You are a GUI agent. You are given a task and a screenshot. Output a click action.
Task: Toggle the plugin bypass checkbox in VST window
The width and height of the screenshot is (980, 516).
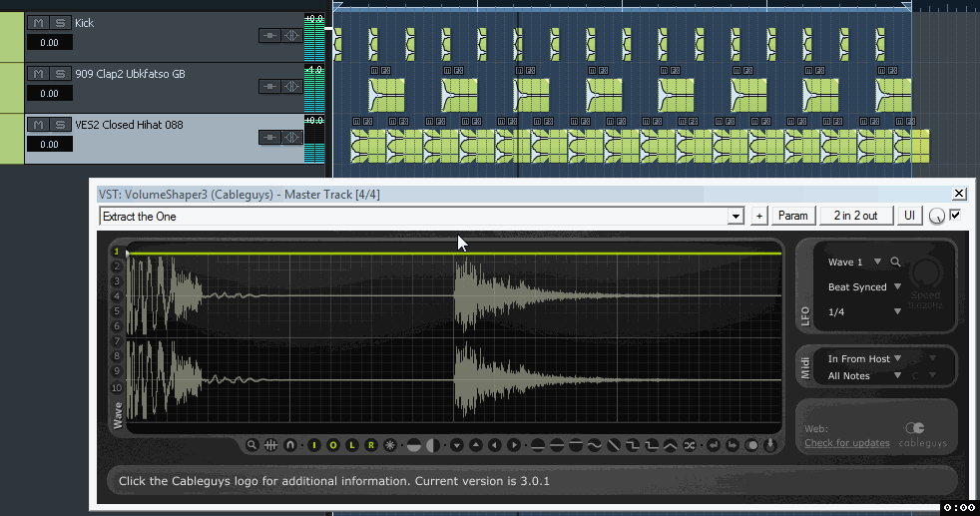click(x=955, y=215)
